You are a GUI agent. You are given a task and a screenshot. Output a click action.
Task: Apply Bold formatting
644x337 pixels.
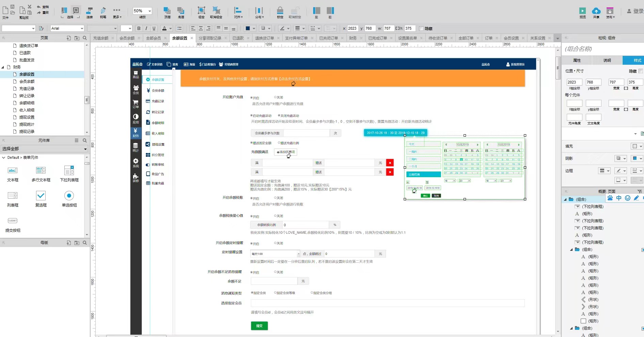click(139, 28)
